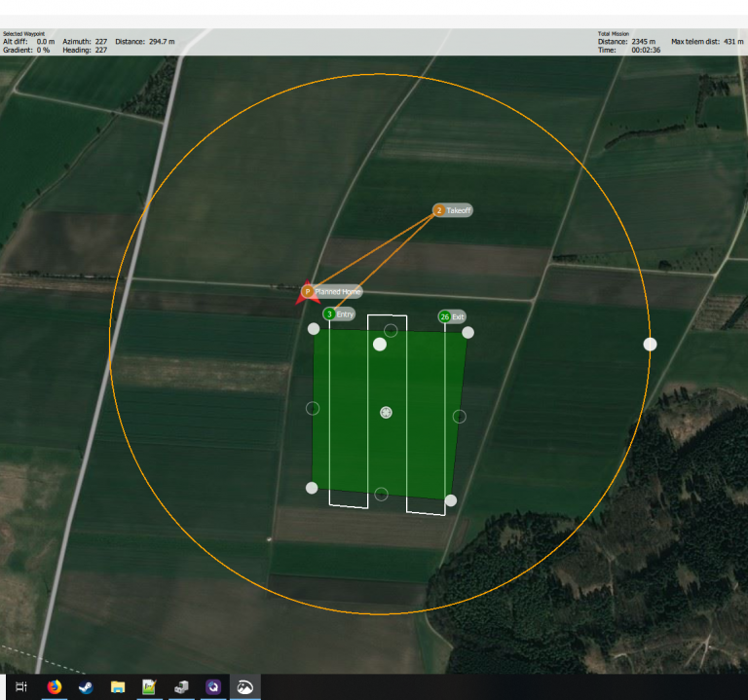Click the survey polygon center drag handle
The height and width of the screenshot is (700, 748).
[x=386, y=413]
